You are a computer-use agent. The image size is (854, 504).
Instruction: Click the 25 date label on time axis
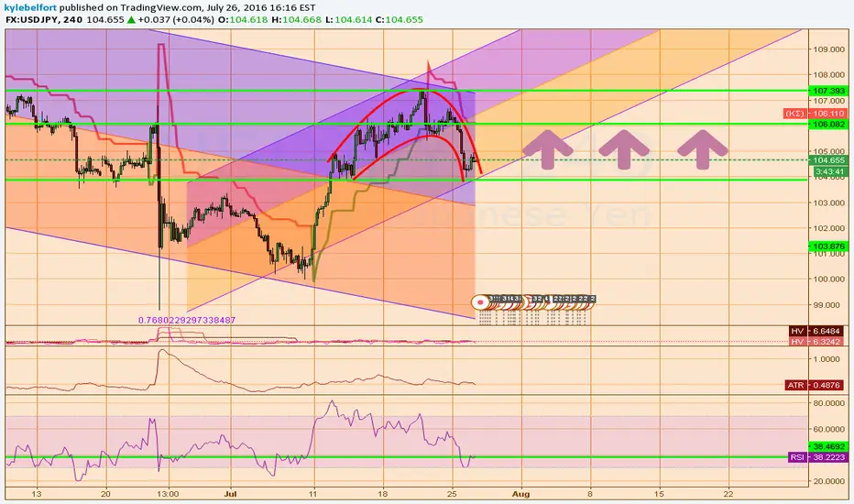click(x=452, y=494)
